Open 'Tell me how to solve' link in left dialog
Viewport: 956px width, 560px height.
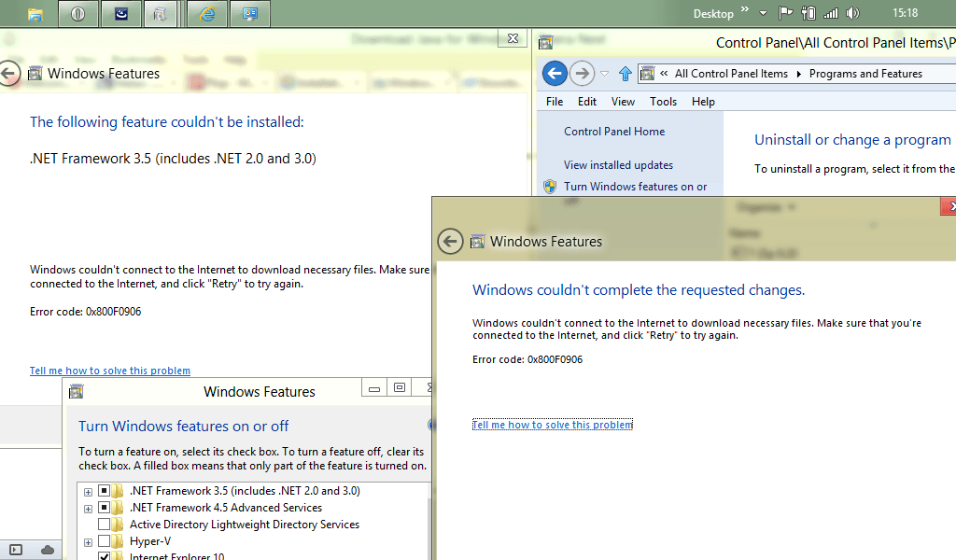pyautogui.click(x=110, y=371)
